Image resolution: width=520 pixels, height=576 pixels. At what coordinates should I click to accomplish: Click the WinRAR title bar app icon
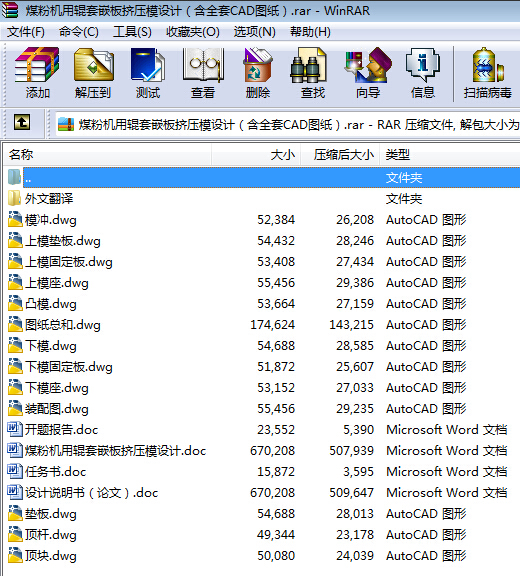coord(10,10)
